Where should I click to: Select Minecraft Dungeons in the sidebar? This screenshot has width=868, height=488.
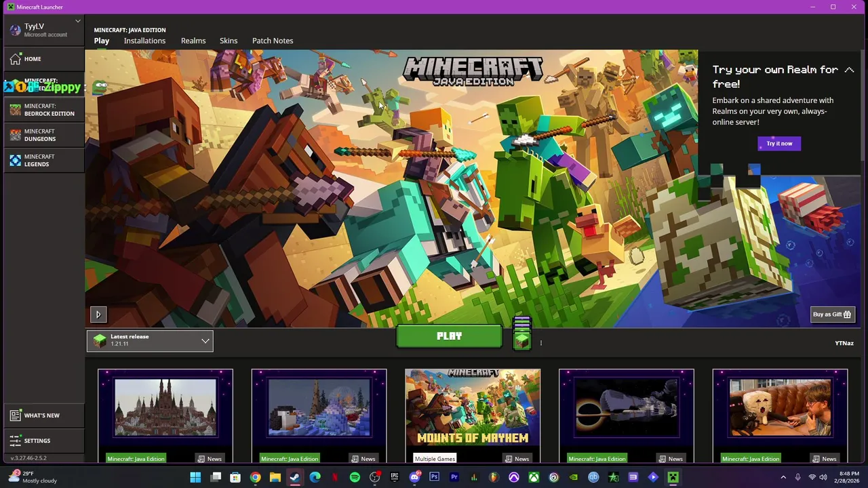click(44, 135)
